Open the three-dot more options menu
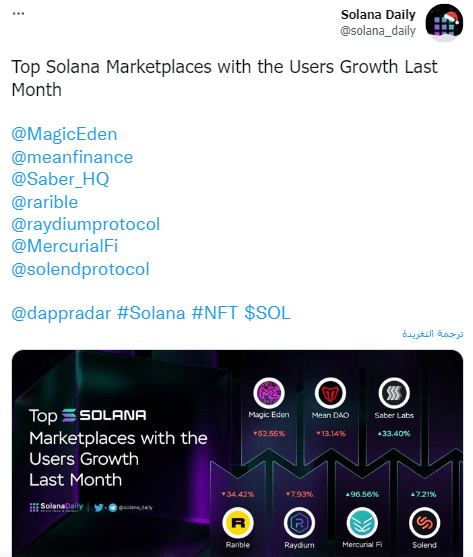Screen dimensions: 473x557 (18, 13)
